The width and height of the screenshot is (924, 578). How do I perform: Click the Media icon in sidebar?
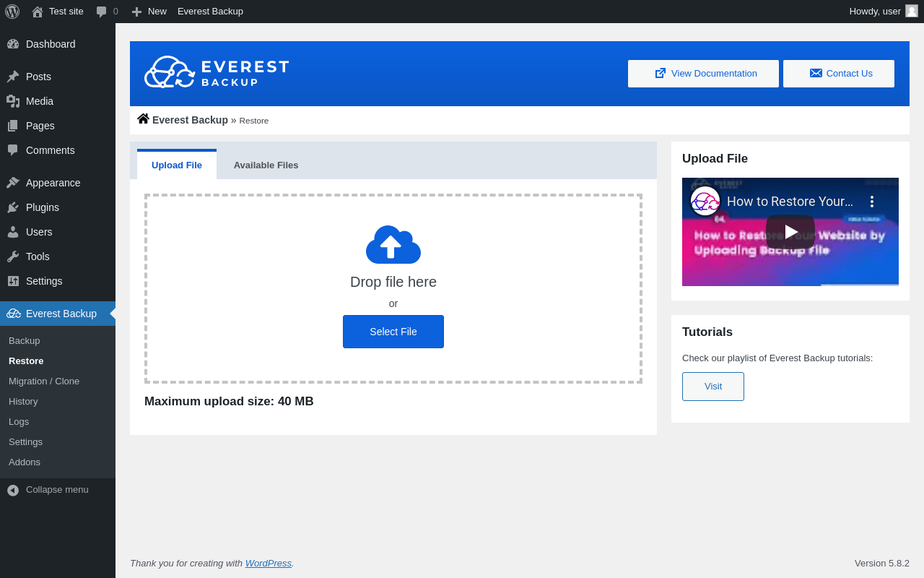tap(13, 101)
